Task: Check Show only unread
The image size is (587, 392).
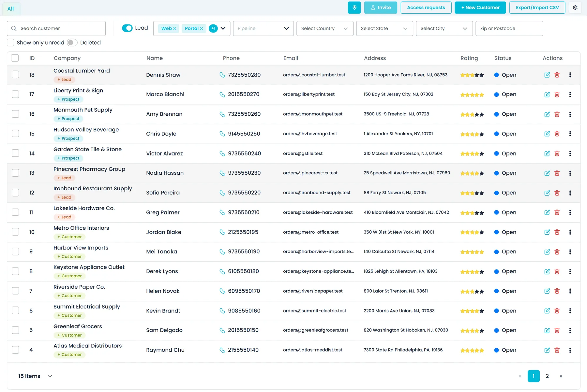Action: pos(10,43)
